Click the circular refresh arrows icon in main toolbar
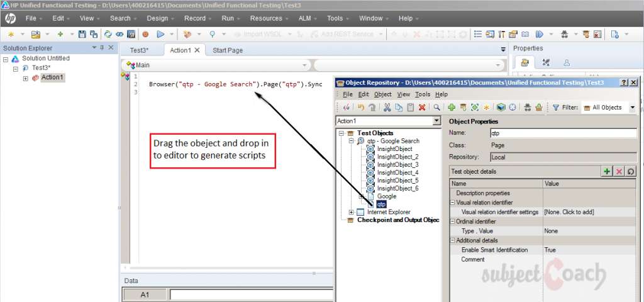This screenshot has width=644, height=302. [108, 34]
